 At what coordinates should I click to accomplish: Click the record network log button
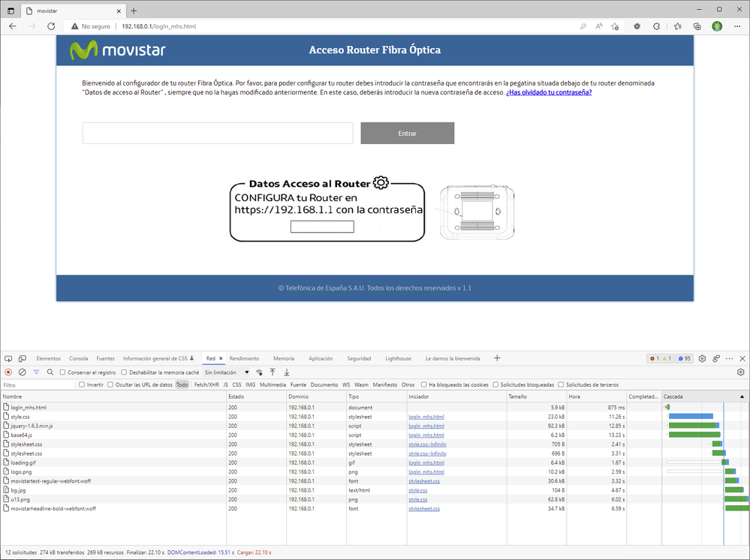point(8,372)
